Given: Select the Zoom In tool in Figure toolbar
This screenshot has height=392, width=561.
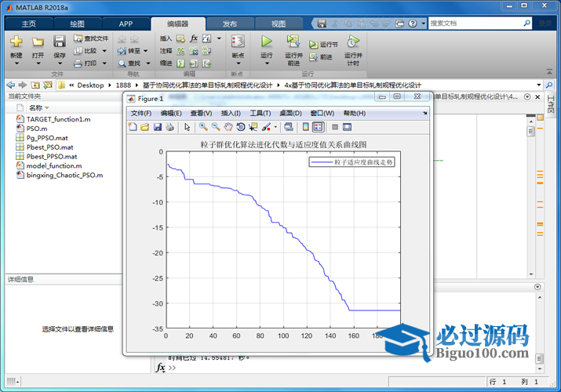Looking at the screenshot, I should 203,126.
